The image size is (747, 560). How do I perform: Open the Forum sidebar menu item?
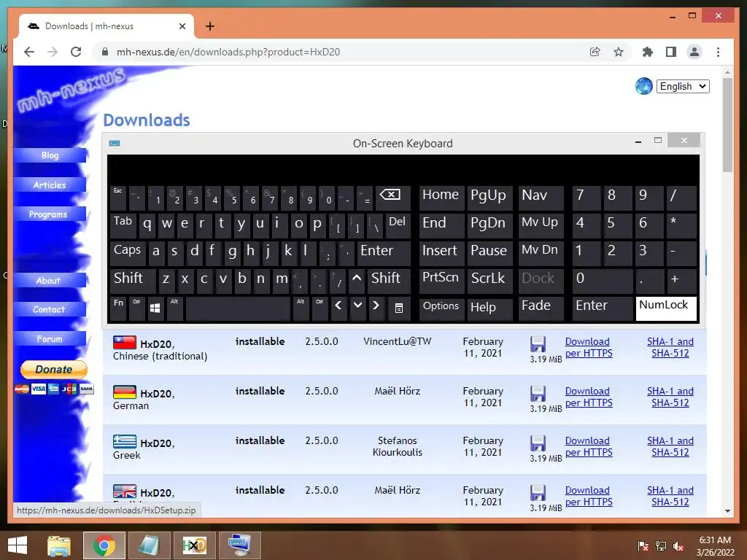pyautogui.click(x=50, y=339)
